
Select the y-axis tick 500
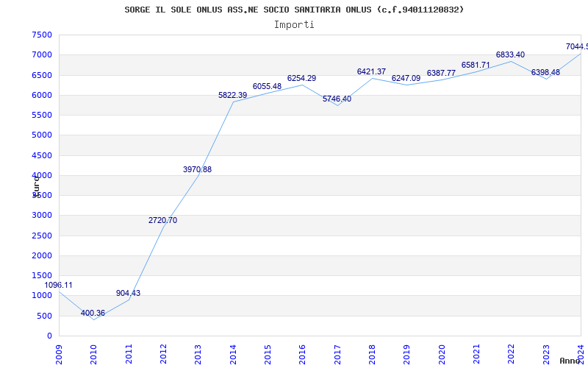click(45, 316)
